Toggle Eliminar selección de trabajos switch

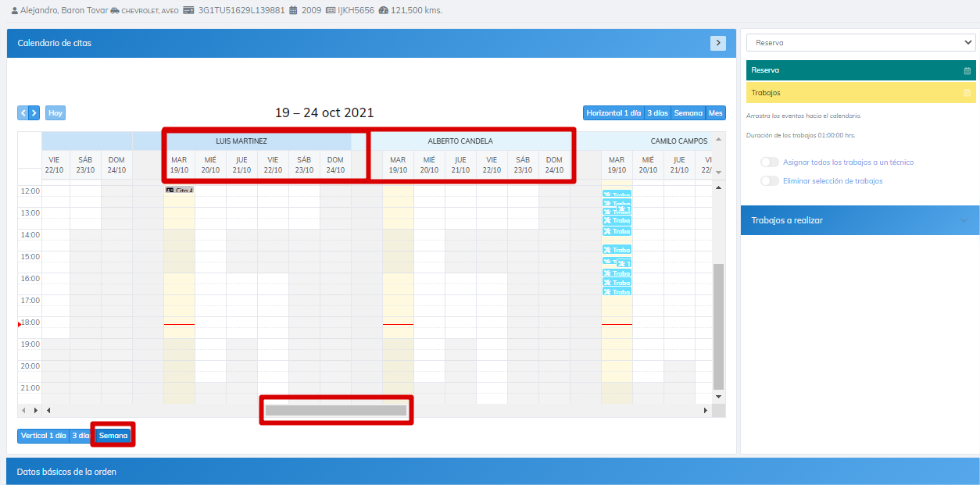[770, 181]
